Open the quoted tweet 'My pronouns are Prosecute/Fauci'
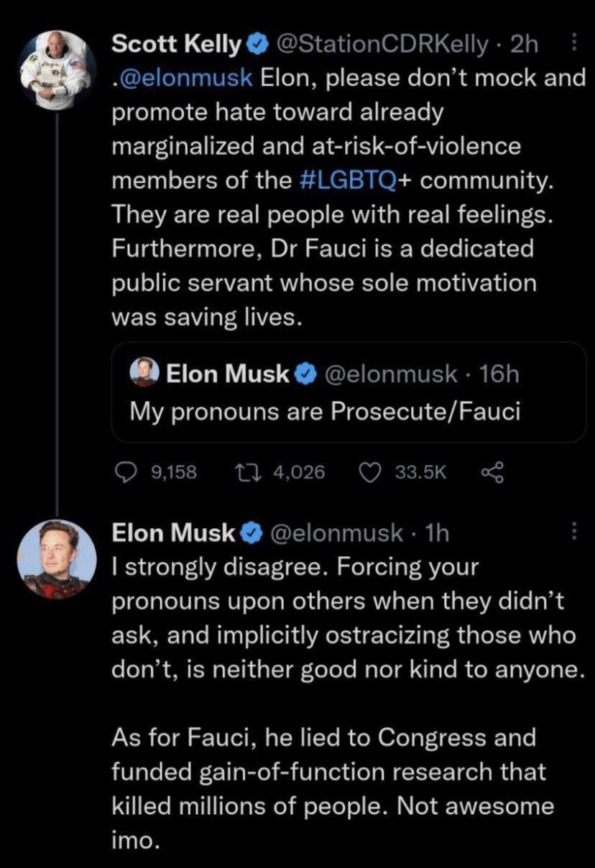The width and height of the screenshot is (595, 868). [325, 411]
